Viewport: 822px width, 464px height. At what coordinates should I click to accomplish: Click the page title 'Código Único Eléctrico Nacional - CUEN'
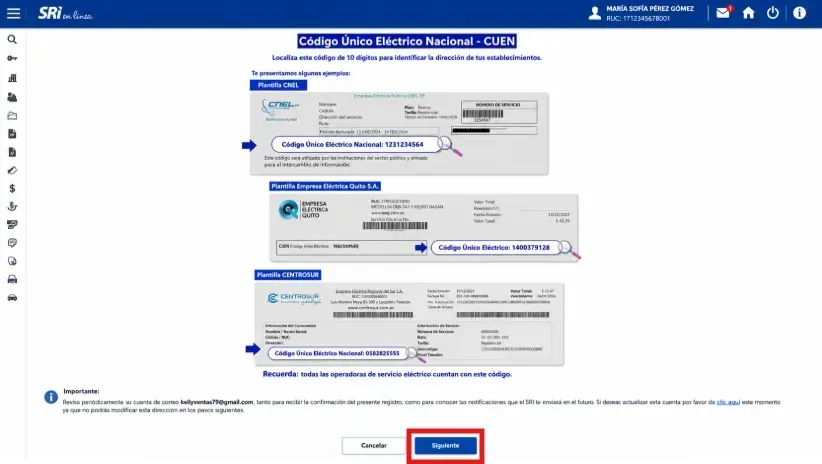[x=407, y=41]
